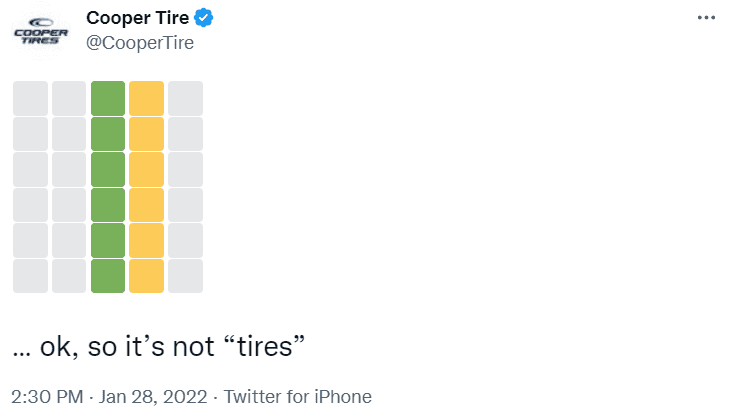The width and height of the screenshot is (734, 417).
Task: Click the tweet text "ok, so it's not tires"
Action: 158,346
